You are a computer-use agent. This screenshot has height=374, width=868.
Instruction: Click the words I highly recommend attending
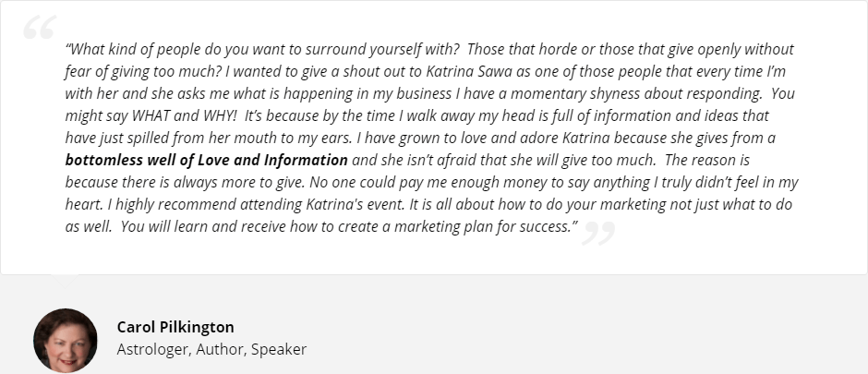click(205, 204)
